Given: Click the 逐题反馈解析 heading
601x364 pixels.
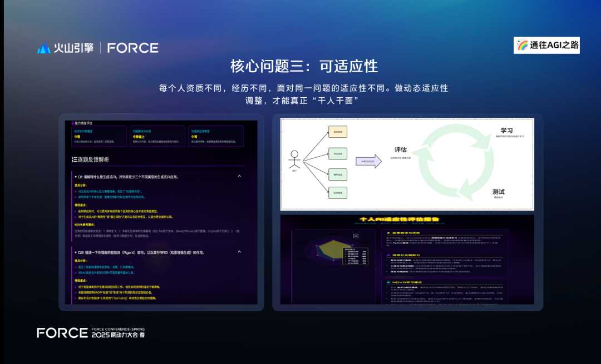Looking at the screenshot, I should (93, 159).
